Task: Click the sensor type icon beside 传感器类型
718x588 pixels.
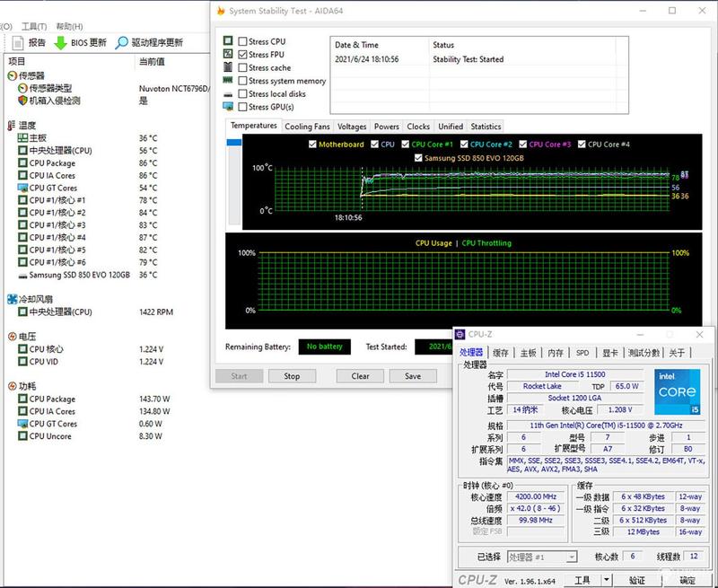Action: pos(23,88)
